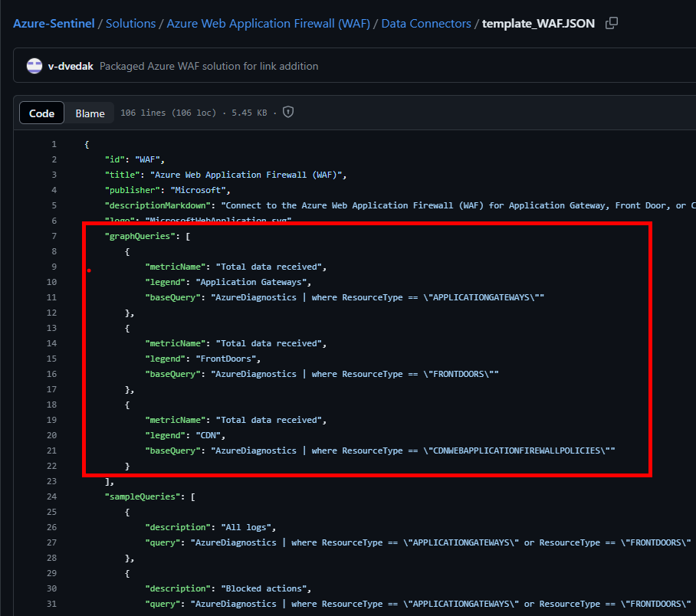
Task: Click the v-dvedak avatar image
Action: [34, 66]
